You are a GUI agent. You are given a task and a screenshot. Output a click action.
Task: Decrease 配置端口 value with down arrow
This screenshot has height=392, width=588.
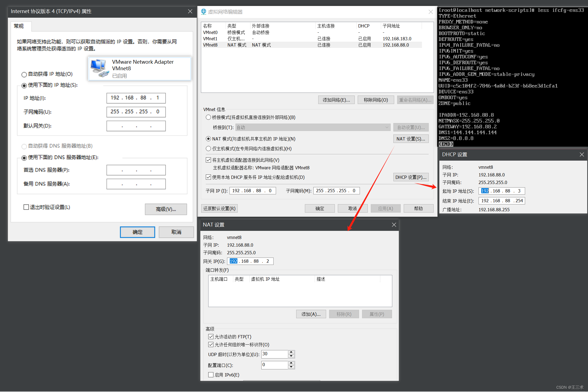click(x=292, y=367)
